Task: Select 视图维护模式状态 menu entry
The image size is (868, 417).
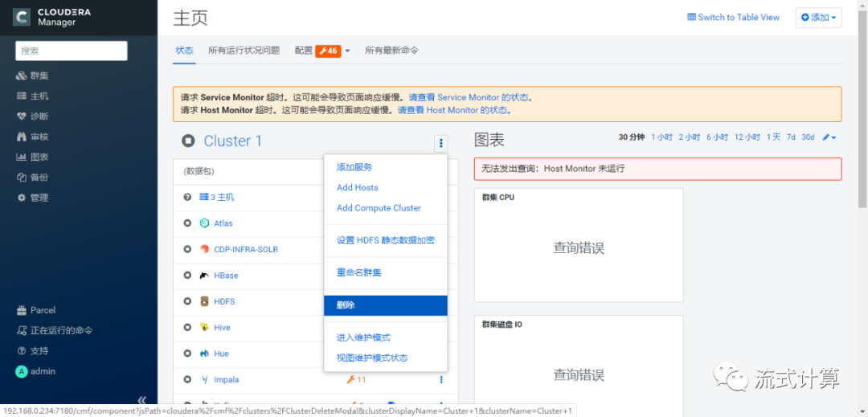Action: point(372,358)
